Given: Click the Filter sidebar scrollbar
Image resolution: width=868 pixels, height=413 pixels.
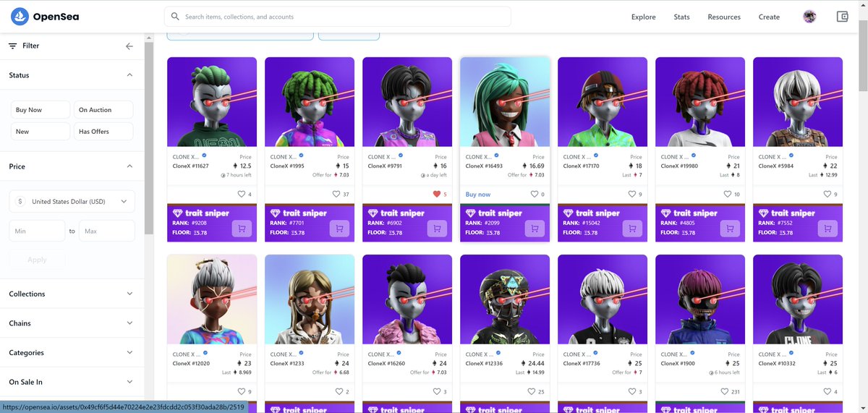Looking at the screenshot, I should [x=148, y=137].
